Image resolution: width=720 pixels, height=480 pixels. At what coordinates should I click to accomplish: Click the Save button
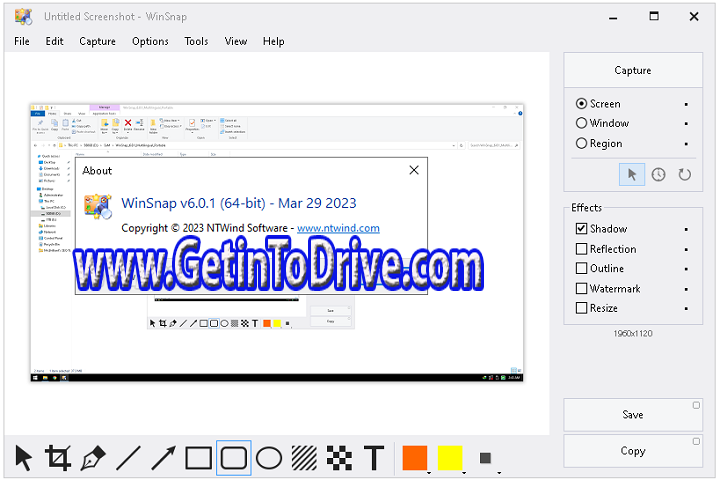click(x=633, y=415)
